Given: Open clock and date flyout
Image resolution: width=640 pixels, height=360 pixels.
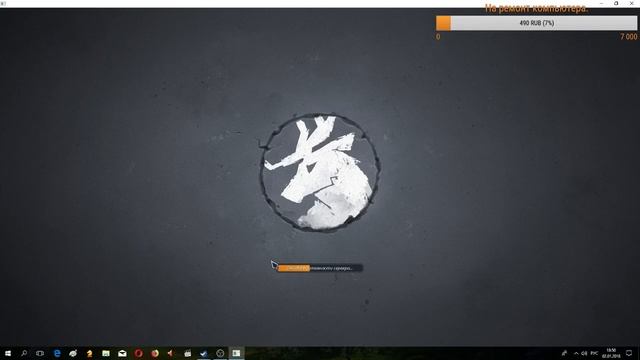Looking at the screenshot, I should click(x=611, y=353).
